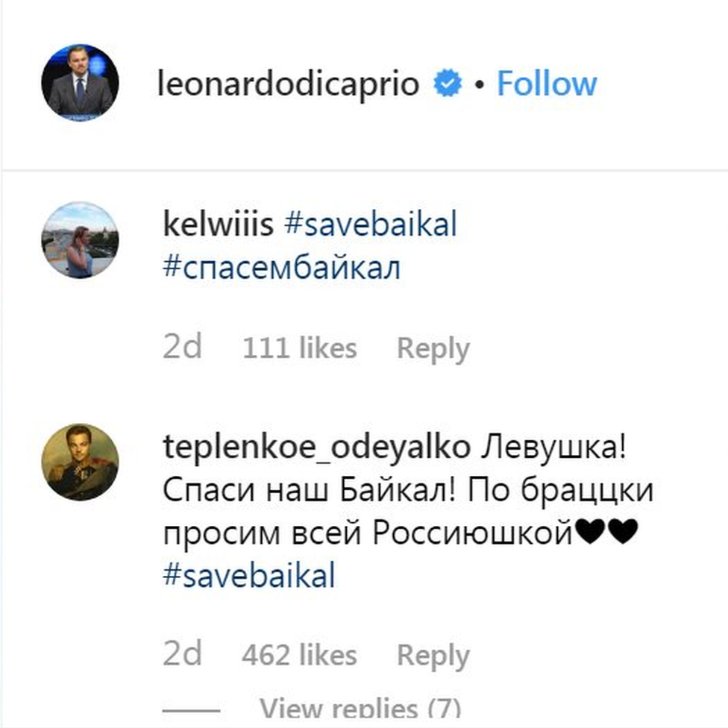Open the 462 likes list
Viewport: 728px width, 728px height.
[x=300, y=653]
